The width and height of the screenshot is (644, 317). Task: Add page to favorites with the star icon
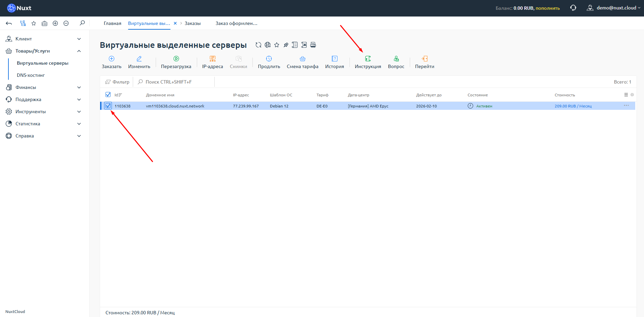[x=277, y=45]
